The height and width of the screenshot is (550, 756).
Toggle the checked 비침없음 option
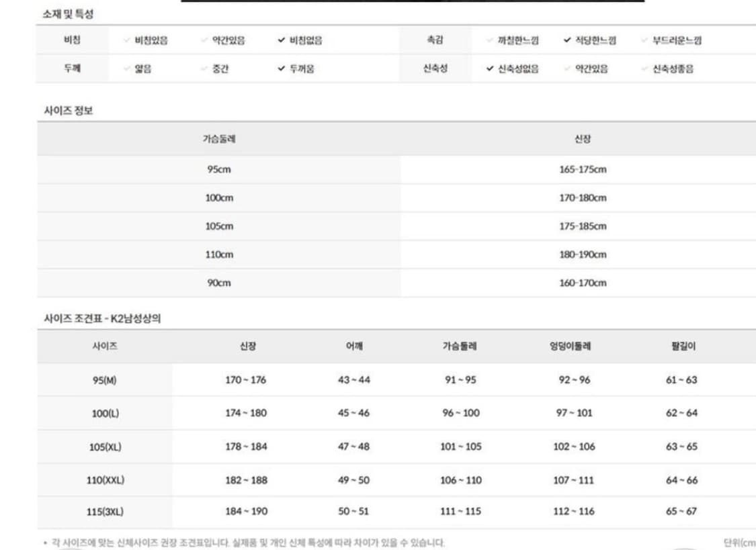pos(300,40)
